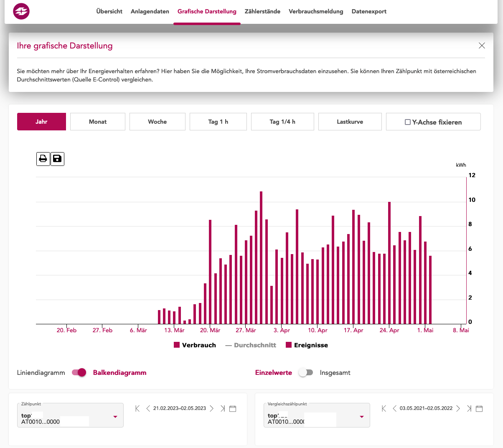Toggle Einzelwerte/Insgesamt switch
Screen dimensions: 503x448
click(306, 372)
